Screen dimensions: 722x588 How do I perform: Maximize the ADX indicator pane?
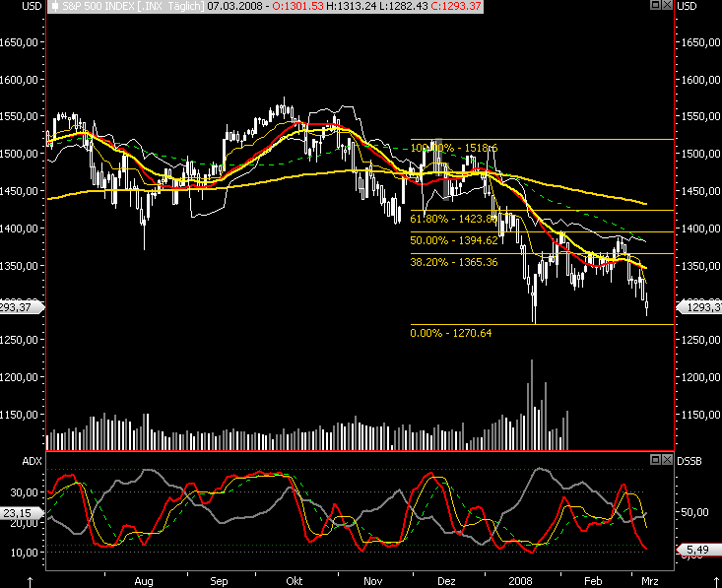click(655, 459)
